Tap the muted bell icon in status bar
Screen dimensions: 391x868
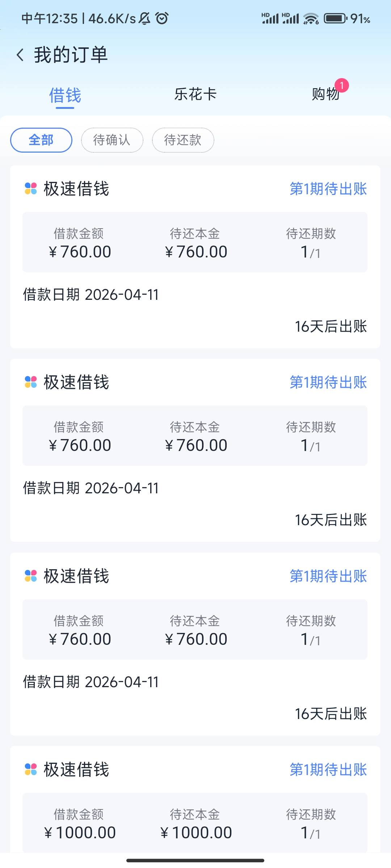[145, 18]
